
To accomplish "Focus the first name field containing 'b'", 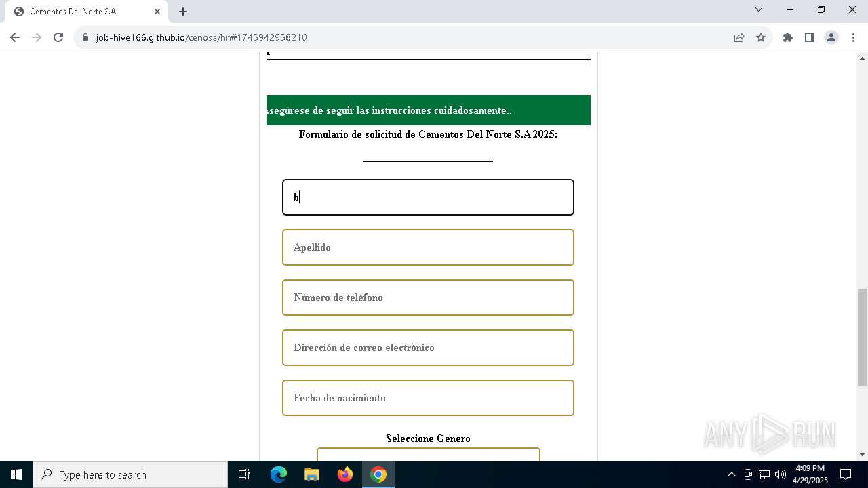I will pyautogui.click(x=428, y=197).
